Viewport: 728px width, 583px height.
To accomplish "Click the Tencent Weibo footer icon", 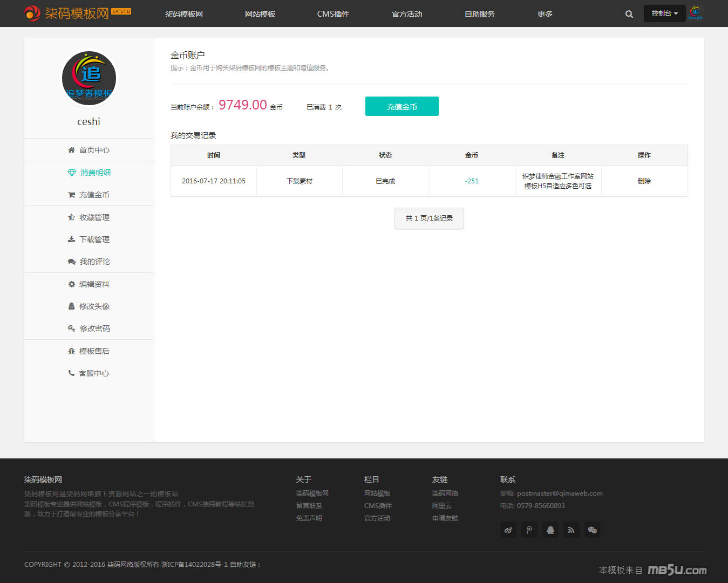I will click(x=529, y=530).
